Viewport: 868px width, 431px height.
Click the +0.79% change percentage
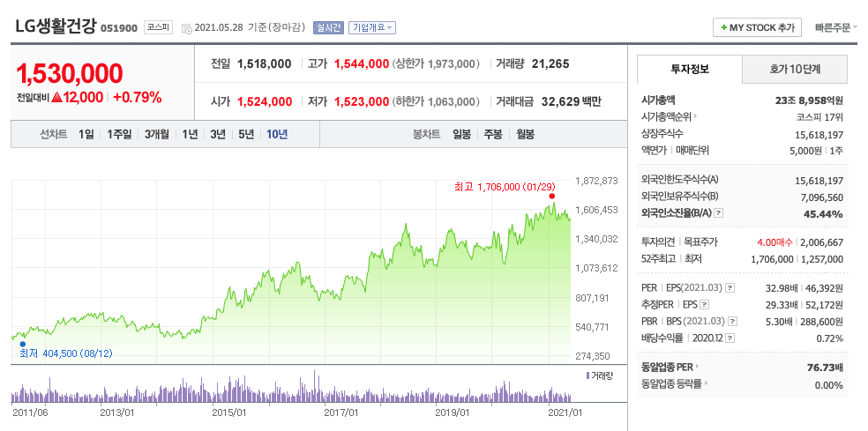pos(138,98)
